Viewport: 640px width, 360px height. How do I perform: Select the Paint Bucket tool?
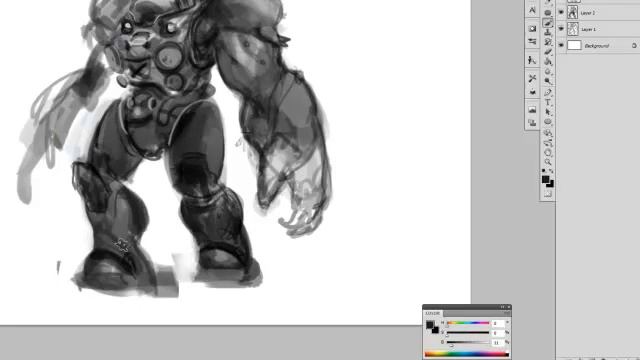(548, 62)
